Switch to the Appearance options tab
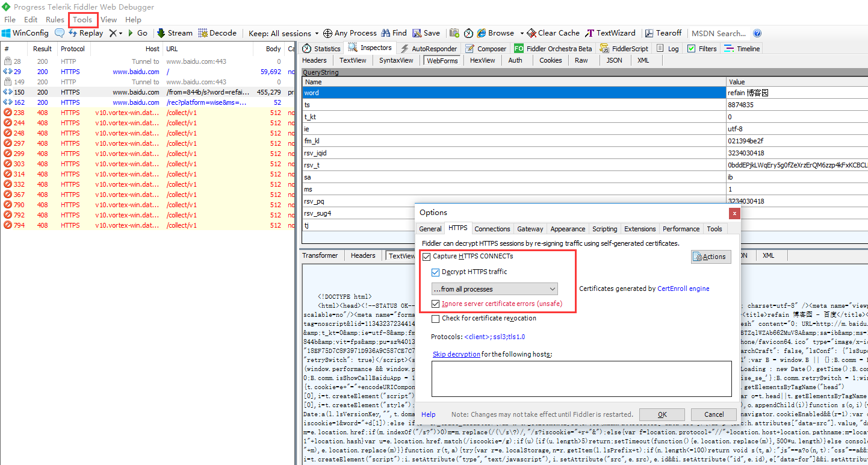Viewport: 868px width, 465px height. 568,229
